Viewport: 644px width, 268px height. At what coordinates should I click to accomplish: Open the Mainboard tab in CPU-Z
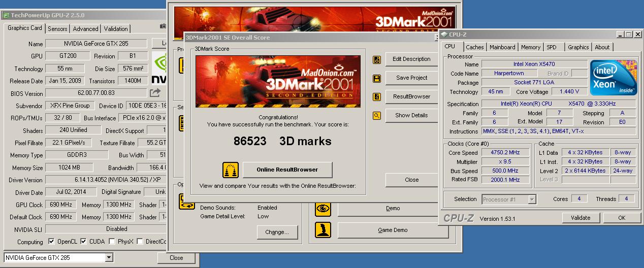(x=502, y=47)
